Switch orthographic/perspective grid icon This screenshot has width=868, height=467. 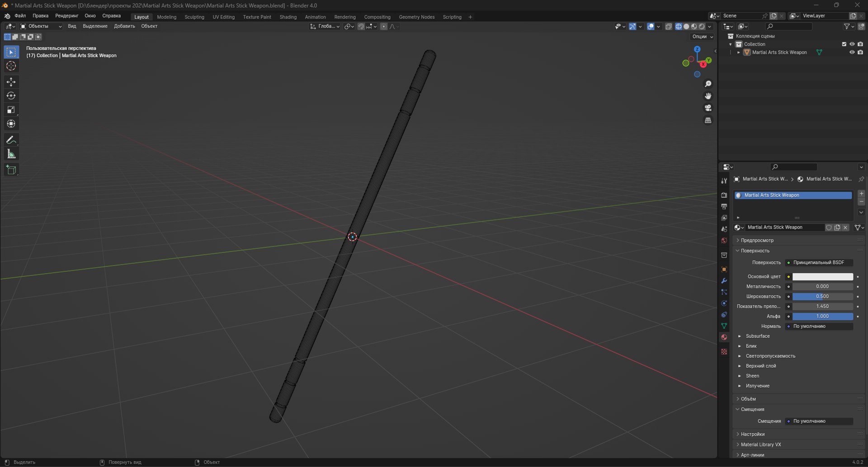(708, 120)
